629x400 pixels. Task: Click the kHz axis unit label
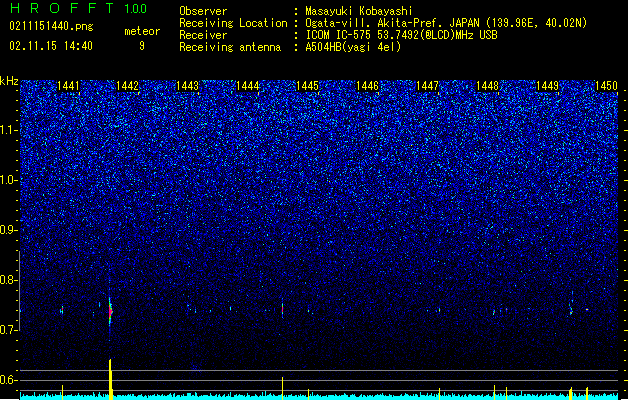(x=9, y=81)
